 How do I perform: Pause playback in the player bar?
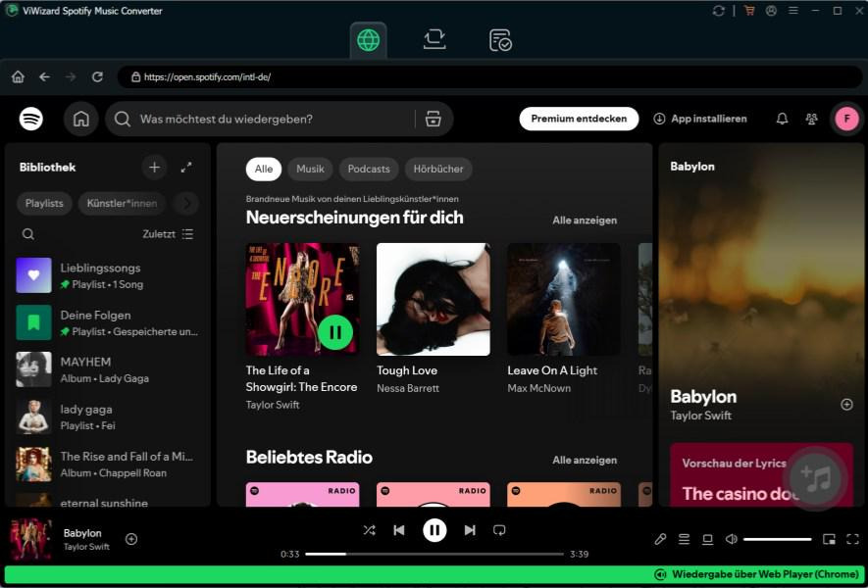(434, 530)
